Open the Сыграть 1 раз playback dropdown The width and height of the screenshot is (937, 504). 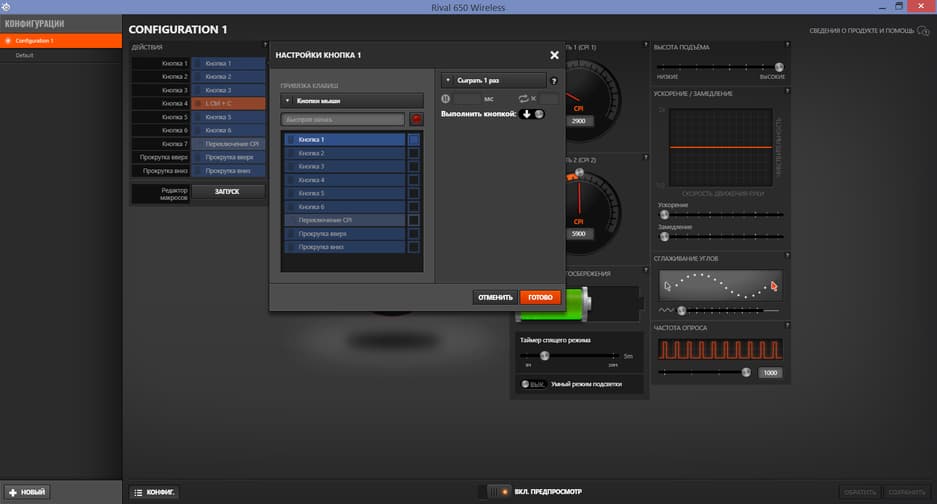(494, 80)
